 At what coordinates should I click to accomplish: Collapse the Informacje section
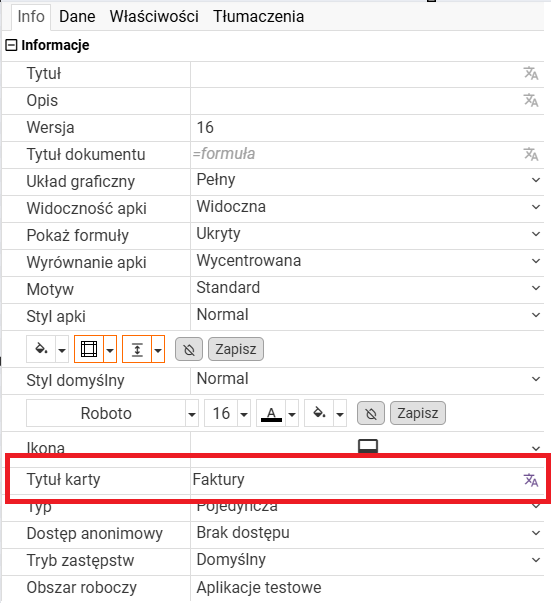(x=11, y=45)
